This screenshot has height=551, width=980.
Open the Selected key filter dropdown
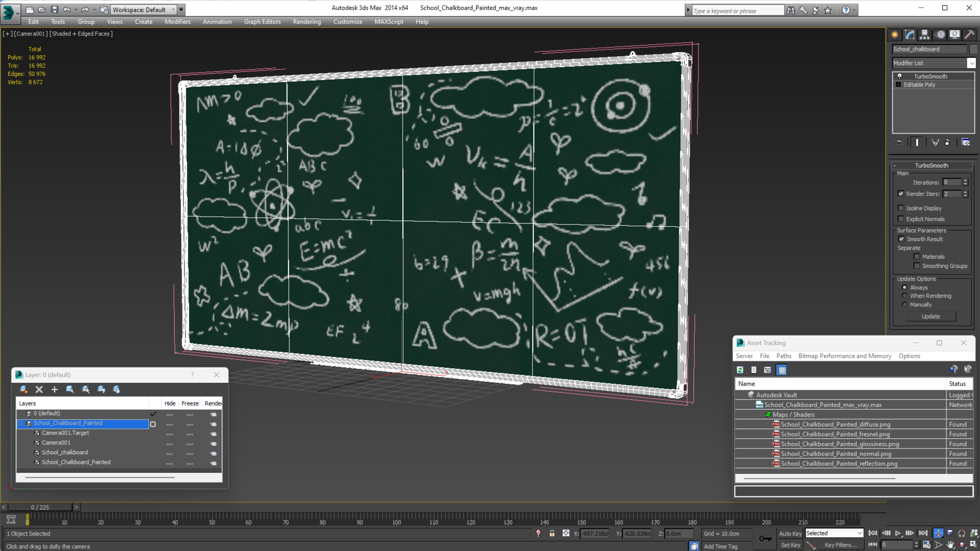point(860,533)
